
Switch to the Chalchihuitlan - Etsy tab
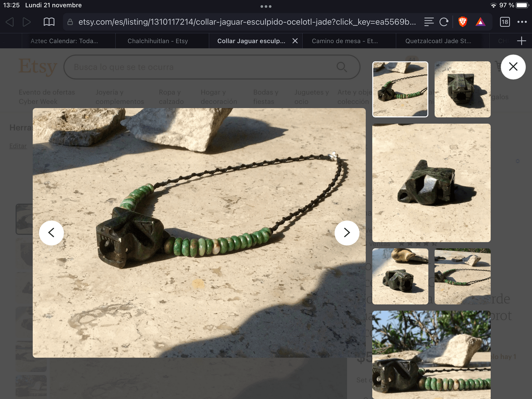(158, 41)
